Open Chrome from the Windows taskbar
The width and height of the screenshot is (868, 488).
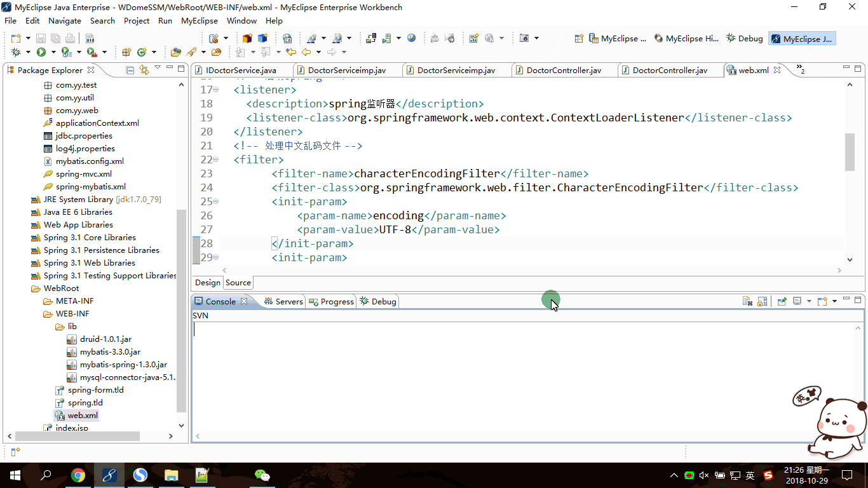coord(78,475)
